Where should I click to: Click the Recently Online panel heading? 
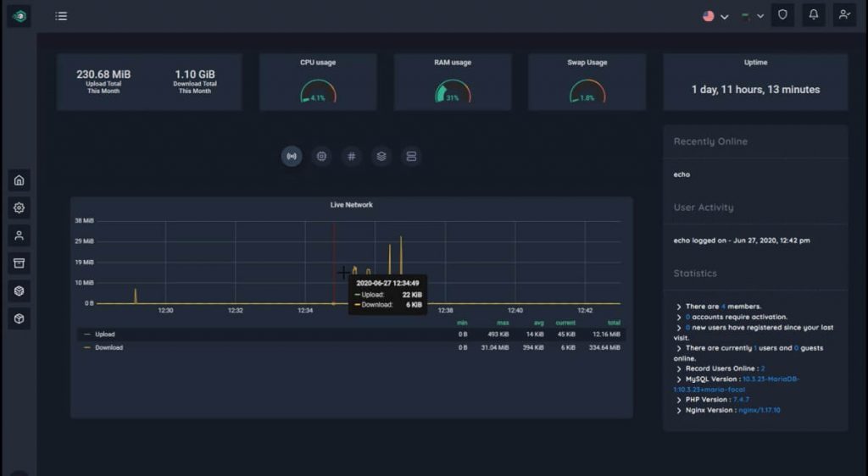click(710, 141)
